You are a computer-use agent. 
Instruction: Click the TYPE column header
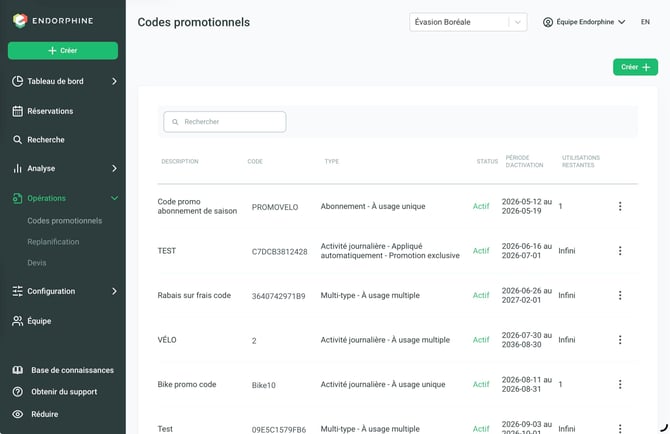click(x=332, y=161)
